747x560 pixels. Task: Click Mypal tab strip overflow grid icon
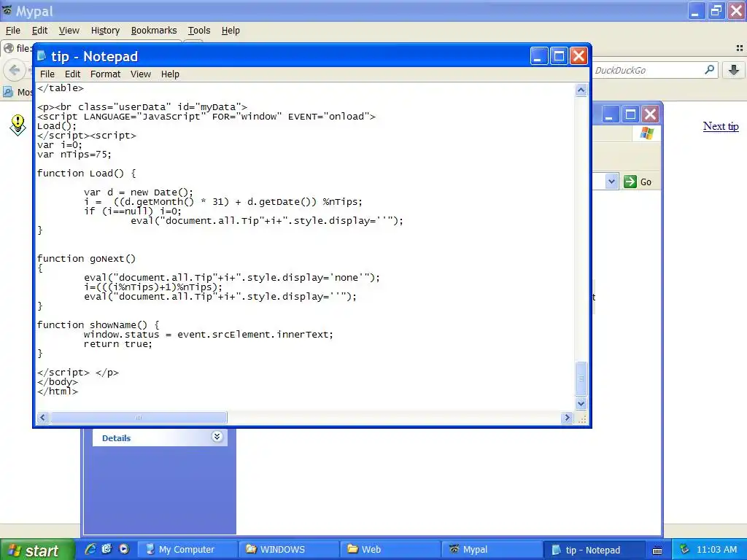(x=740, y=48)
